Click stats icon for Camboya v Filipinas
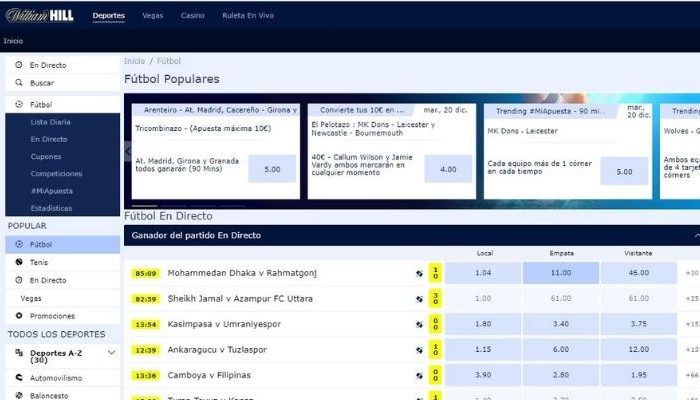700x400 pixels. tap(419, 375)
